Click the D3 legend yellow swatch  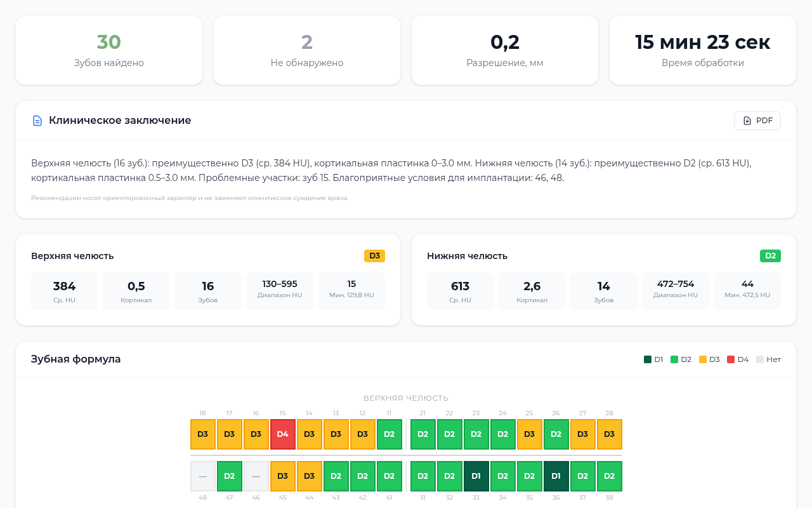703,359
